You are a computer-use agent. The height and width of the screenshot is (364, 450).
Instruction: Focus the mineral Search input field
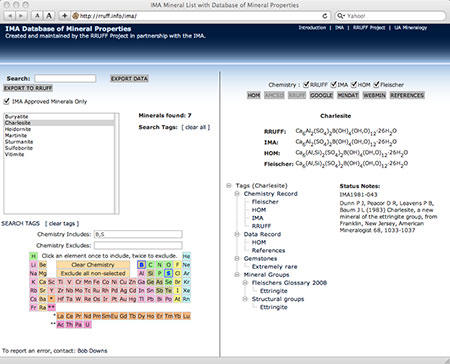(65, 78)
